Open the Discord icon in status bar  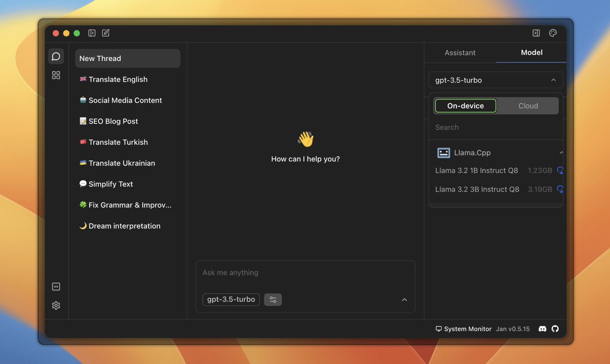coord(542,329)
